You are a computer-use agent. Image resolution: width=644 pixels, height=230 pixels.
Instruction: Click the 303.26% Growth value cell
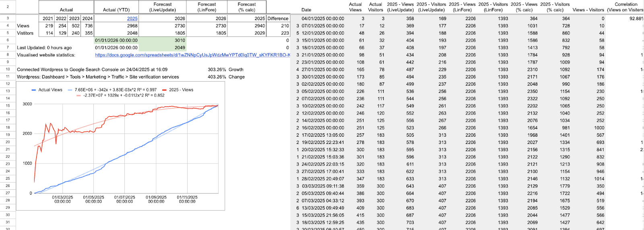(217, 70)
